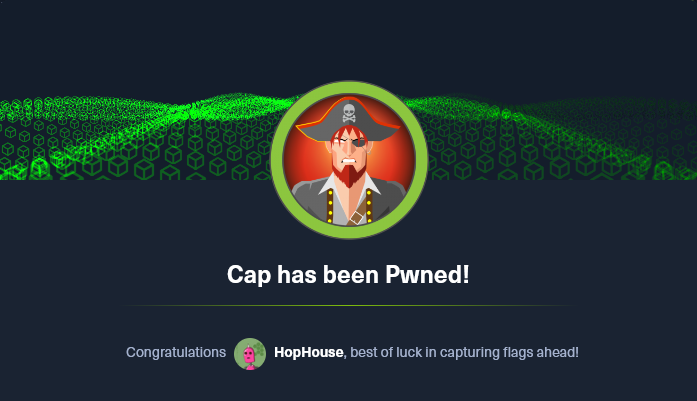Image resolution: width=697 pixels, height=401 pixels.
Task: Click the word "Pwned!" in the headline
Action: [427, 275]
